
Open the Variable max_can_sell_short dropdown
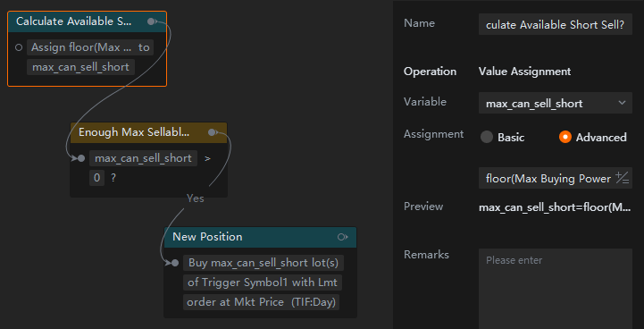point(556,103)
